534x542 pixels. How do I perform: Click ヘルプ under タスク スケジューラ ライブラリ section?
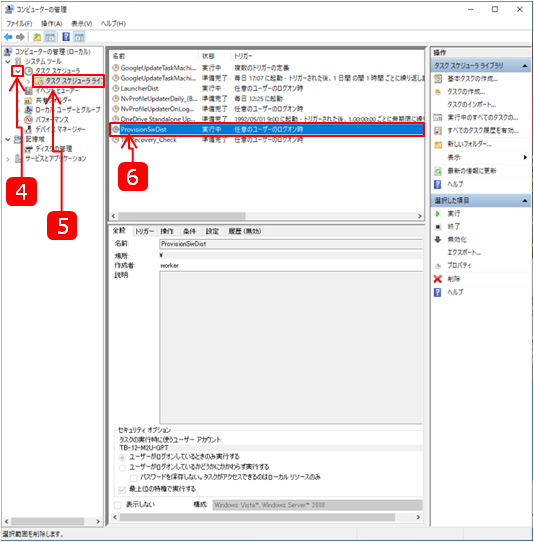(455, 184)
